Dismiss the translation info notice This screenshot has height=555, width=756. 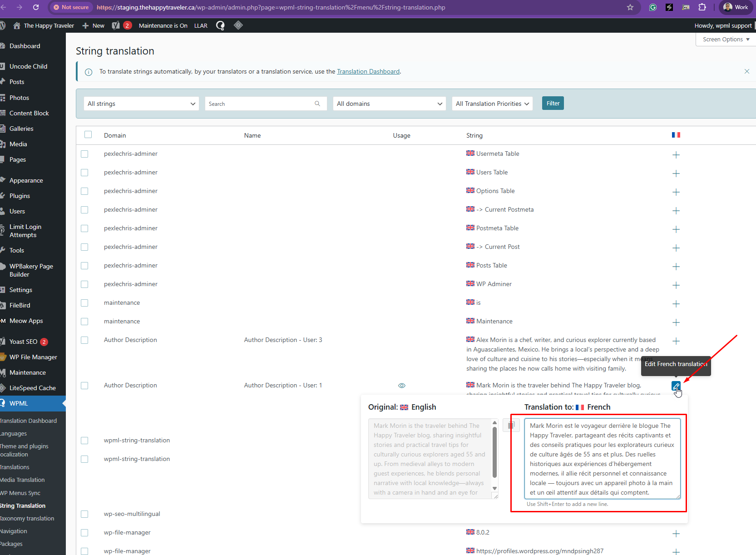point(747,71)
